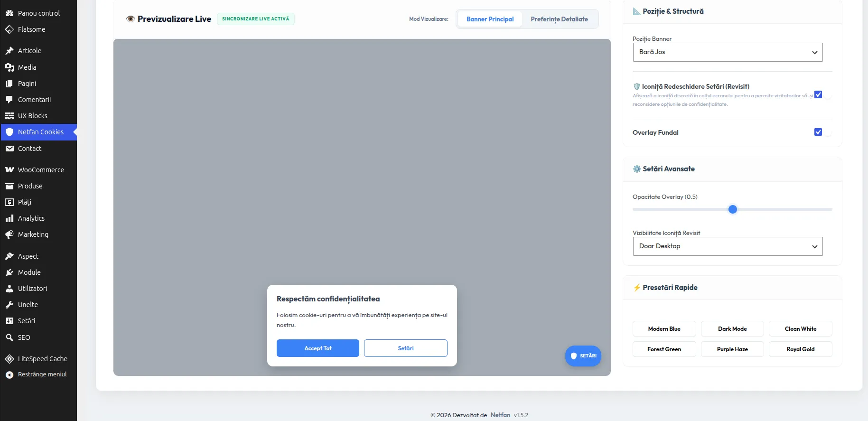Click the Marketing megaphone icon
The height and width of the screenshot is (421, 868).
9,234
